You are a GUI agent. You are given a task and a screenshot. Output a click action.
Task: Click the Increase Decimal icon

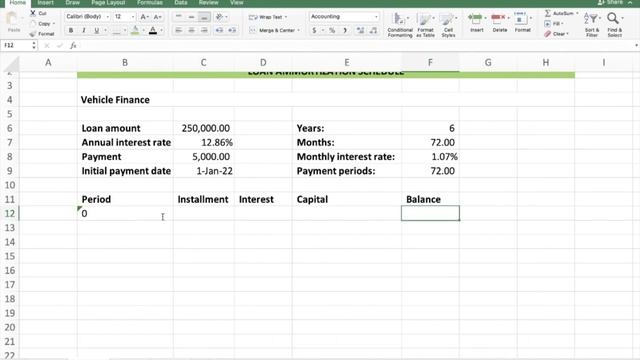tap(360, 31)
